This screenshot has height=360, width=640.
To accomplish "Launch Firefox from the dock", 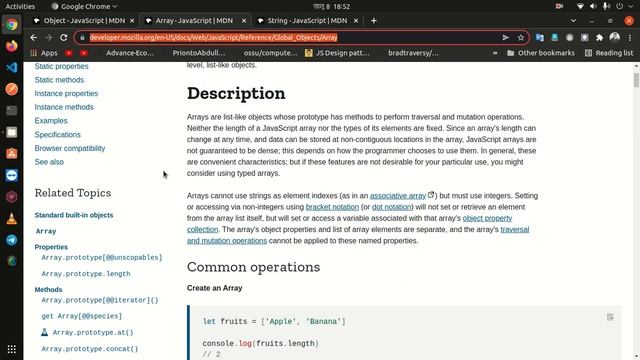I will (11, 46).
